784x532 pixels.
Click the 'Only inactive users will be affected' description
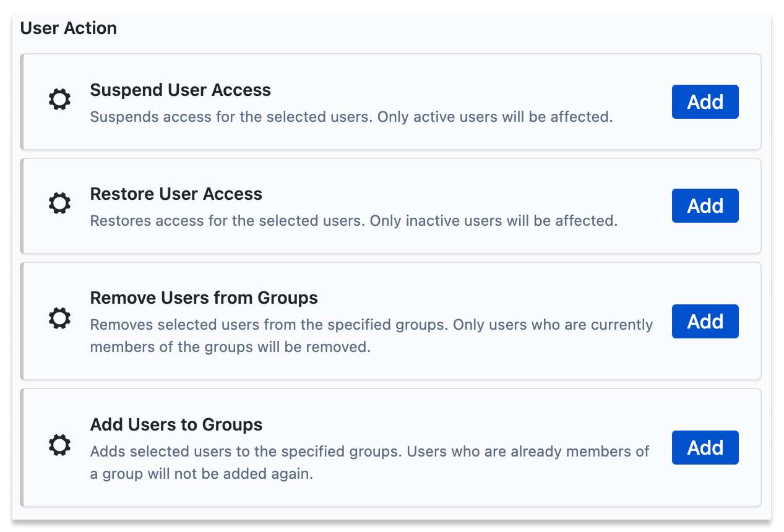[x=353, y=221]
